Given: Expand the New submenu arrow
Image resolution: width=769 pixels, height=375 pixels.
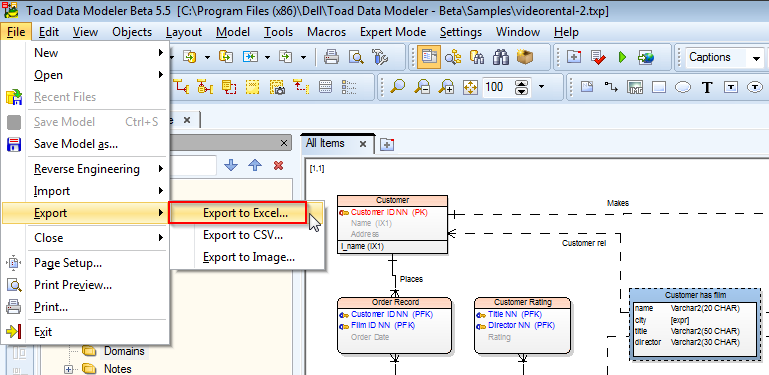Looking at the screenshot, I should [x=161, y=52].
